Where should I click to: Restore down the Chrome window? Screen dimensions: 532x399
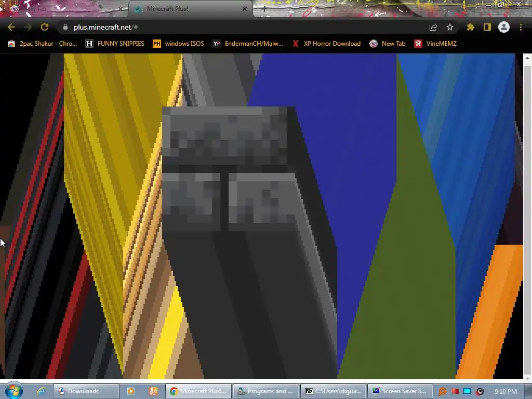click(x=501, y=5)
